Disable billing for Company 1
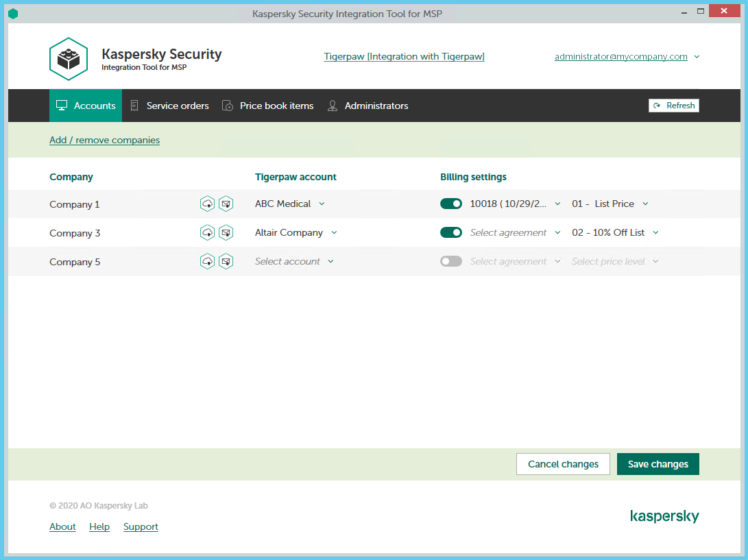 (451, 204)
